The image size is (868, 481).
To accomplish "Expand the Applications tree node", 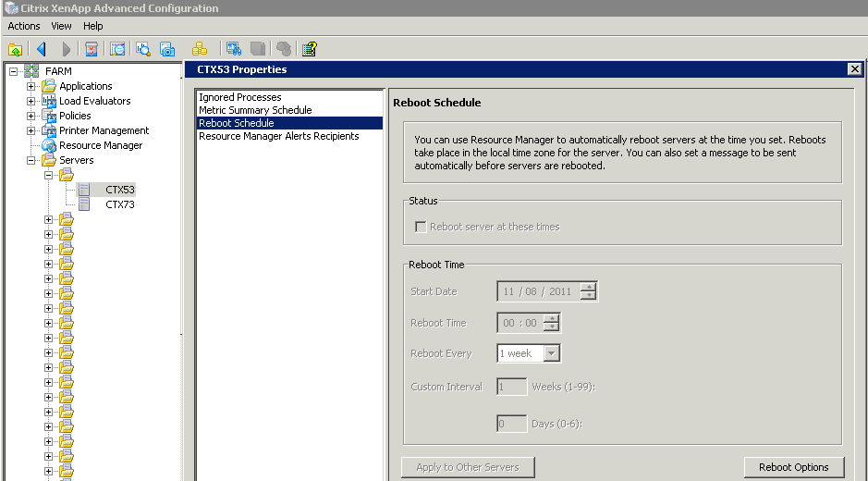I will (x=31, y=86).
